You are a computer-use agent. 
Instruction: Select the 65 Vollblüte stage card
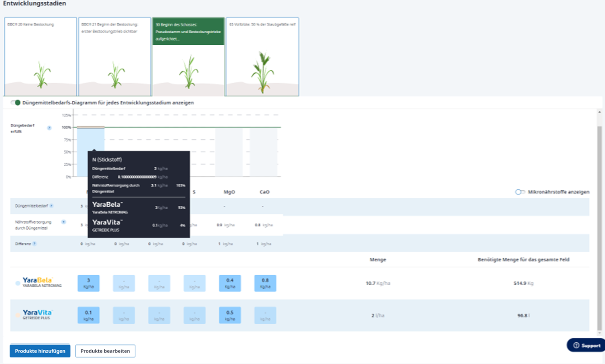[262, 56]
